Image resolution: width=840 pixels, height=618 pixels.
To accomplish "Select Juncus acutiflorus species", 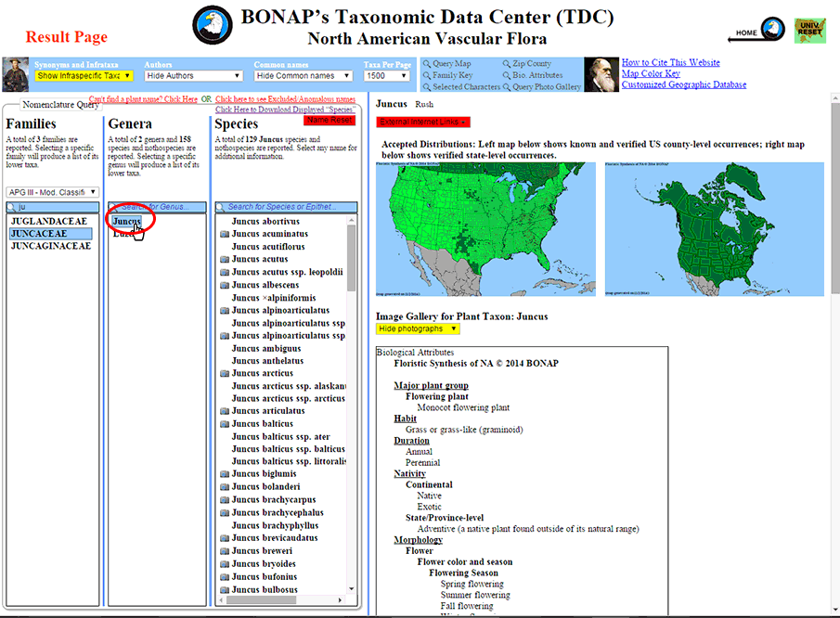I will pos(268,247).
